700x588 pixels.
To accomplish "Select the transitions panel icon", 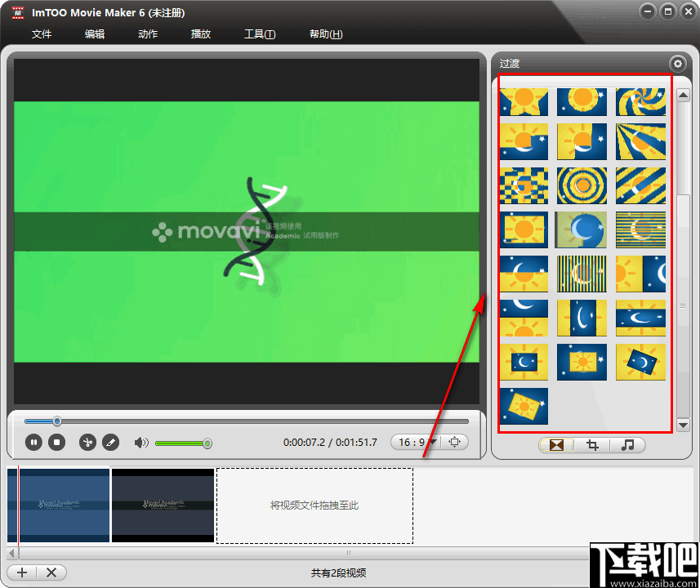I will 556,445.
